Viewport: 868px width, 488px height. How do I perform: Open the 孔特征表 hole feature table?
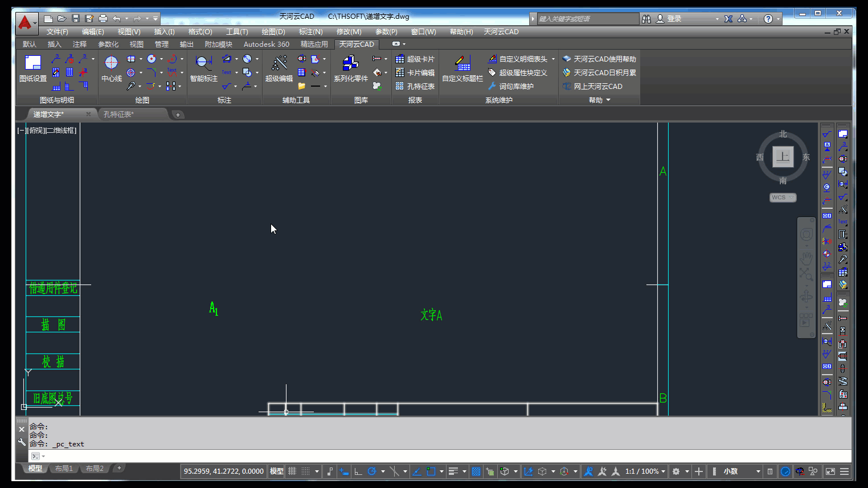(415, 86)
